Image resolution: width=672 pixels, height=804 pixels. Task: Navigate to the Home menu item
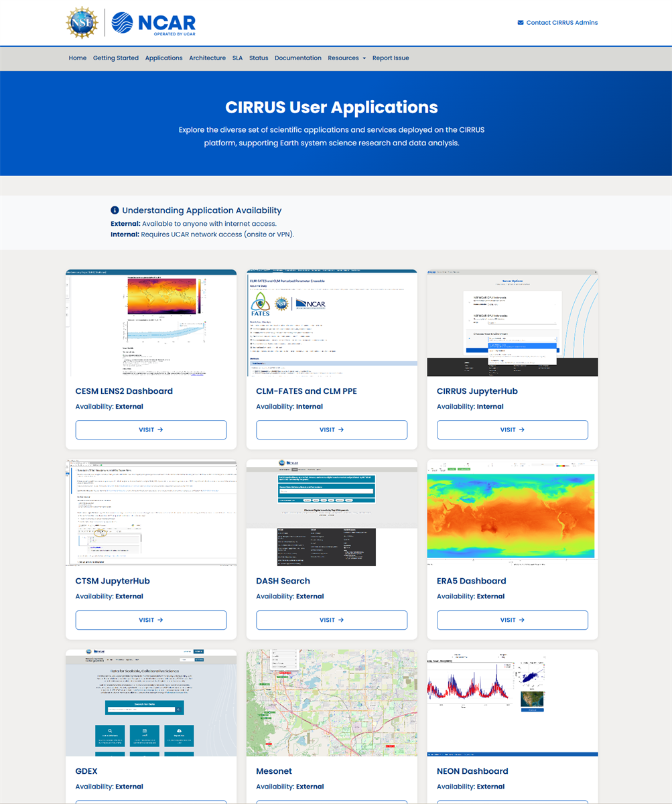tap(77, 58)
